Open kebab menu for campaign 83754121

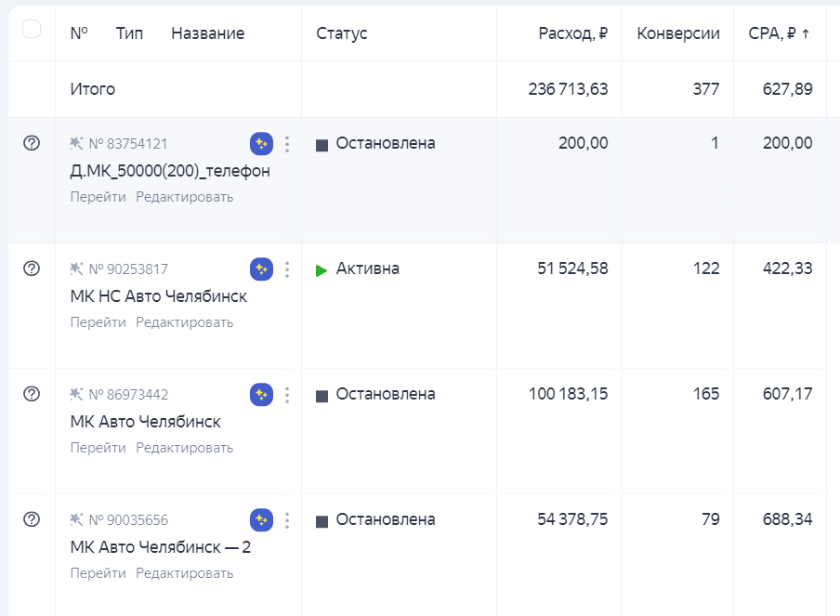[287, 143]
